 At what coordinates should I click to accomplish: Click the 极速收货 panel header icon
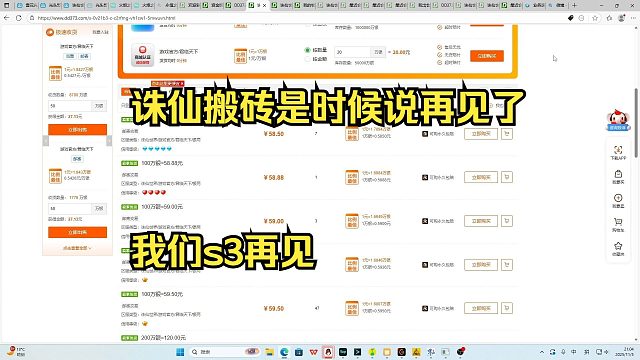[50, 32]
